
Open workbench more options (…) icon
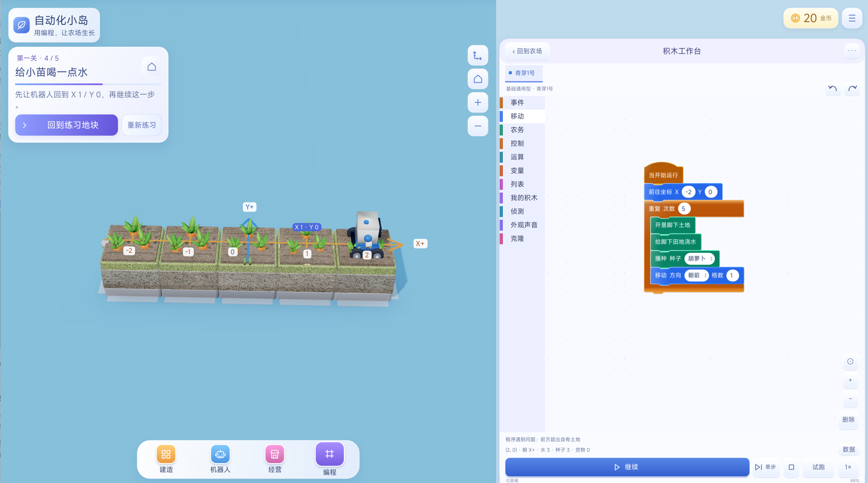852,51
